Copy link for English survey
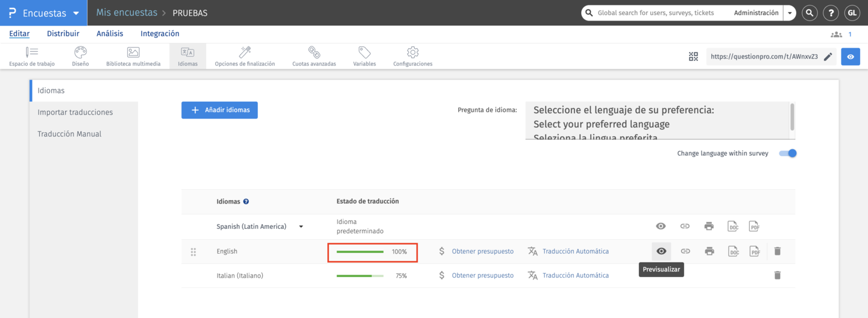This screenshot has width=868, height=318. click(x=685, y=251)
